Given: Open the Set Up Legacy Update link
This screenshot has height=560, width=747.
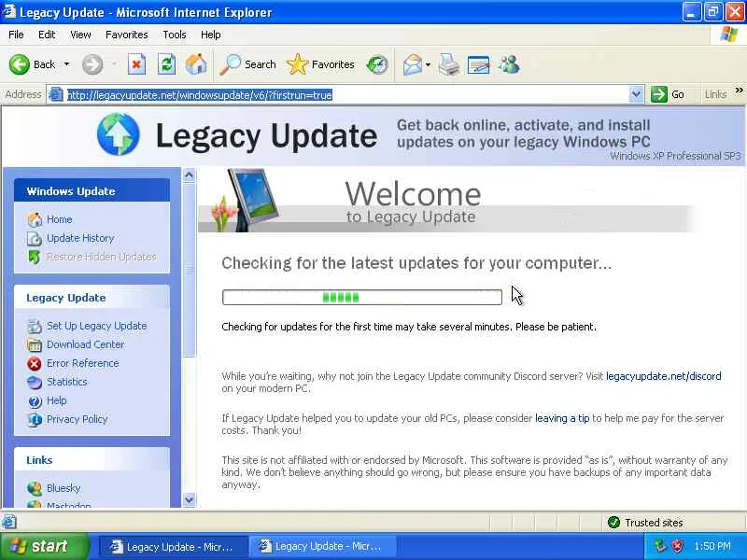Looking at the screenshot, I should click(97, 326).
